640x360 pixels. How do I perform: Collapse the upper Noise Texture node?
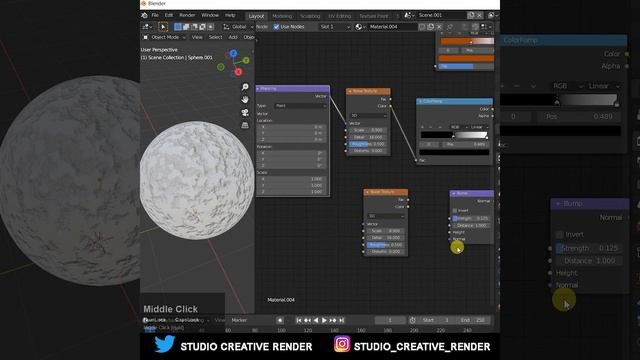pos(350,91)
